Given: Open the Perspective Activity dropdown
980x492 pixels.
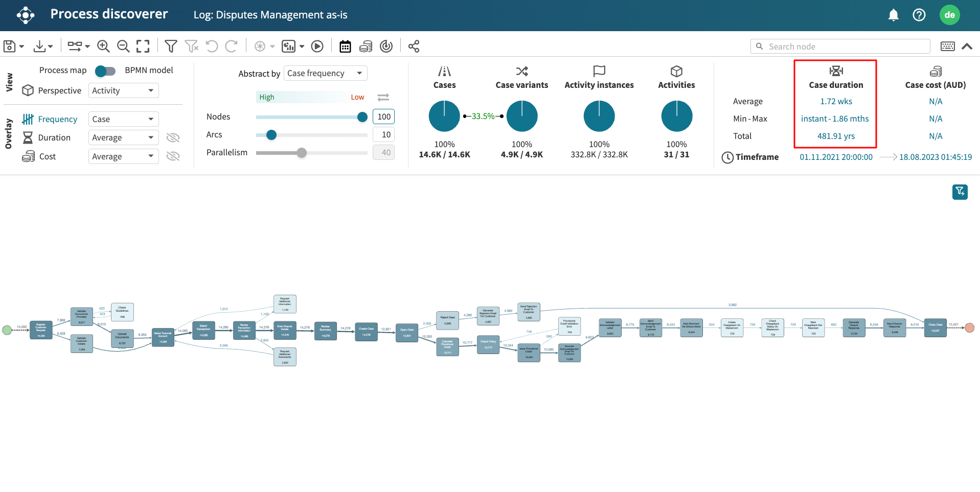Looking at the screenshot, I should tap(123, 91).
